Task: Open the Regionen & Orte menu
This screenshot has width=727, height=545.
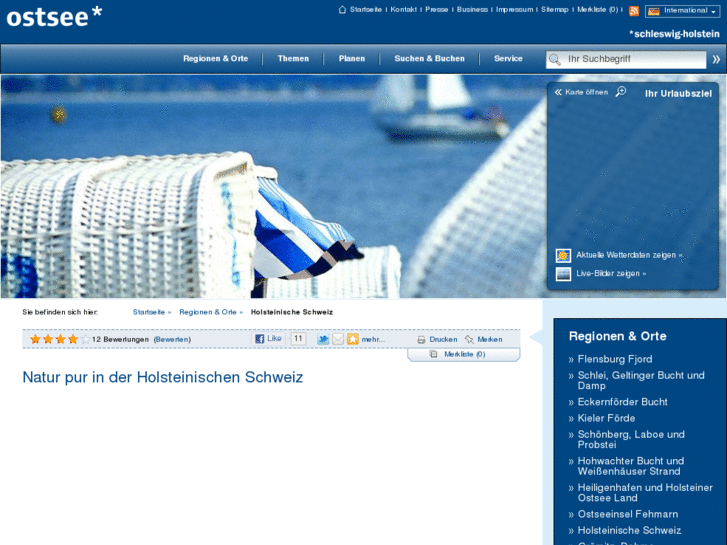Action: pyautogui.click(x=216, y=59)
